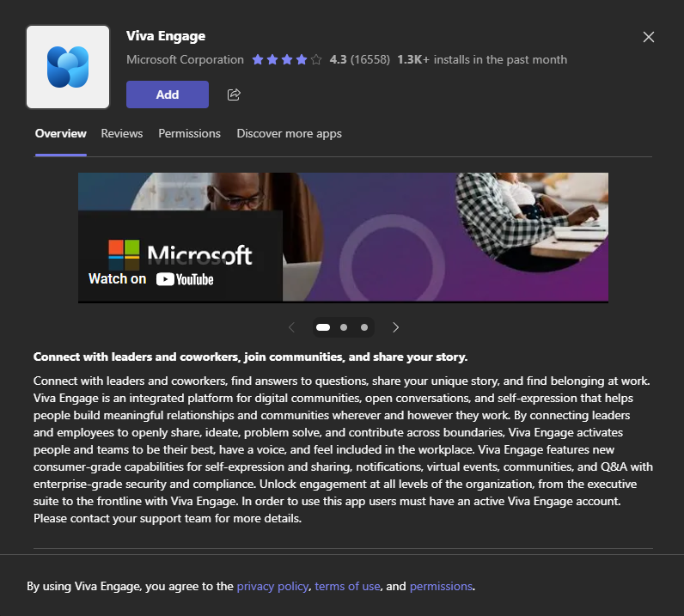The image size is (684, 616).
Task: Click the 4.3 (16558) rating count
Action: coord(360,59)
